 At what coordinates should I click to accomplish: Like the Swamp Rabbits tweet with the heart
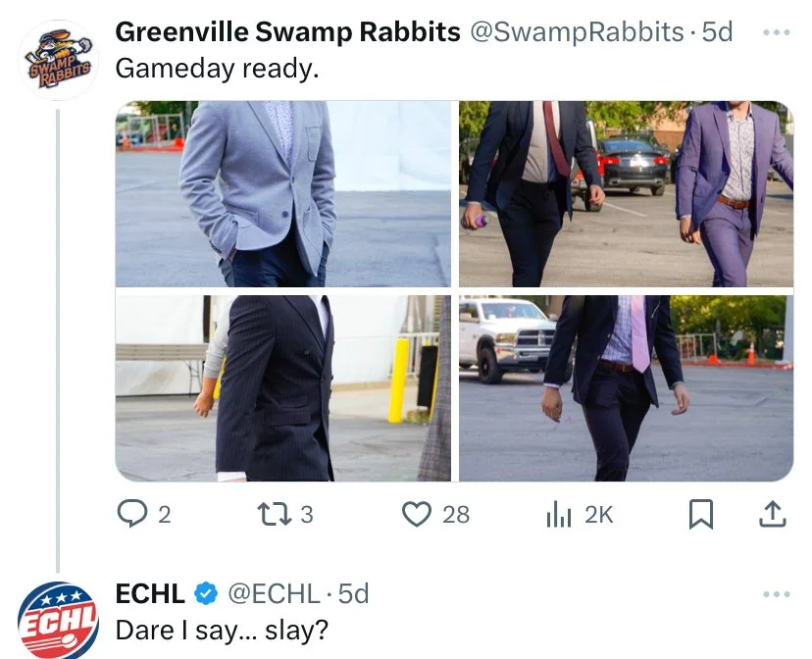click(x=417, y=514)
